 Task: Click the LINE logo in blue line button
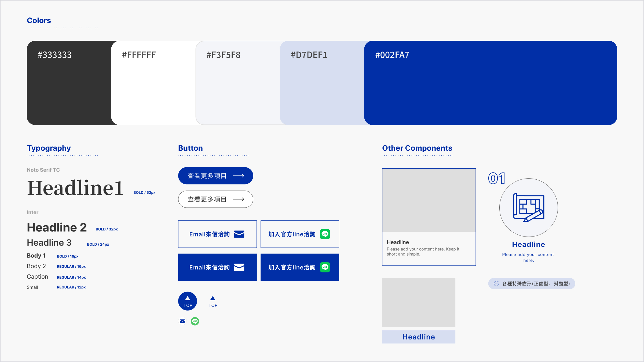(325, 267)
